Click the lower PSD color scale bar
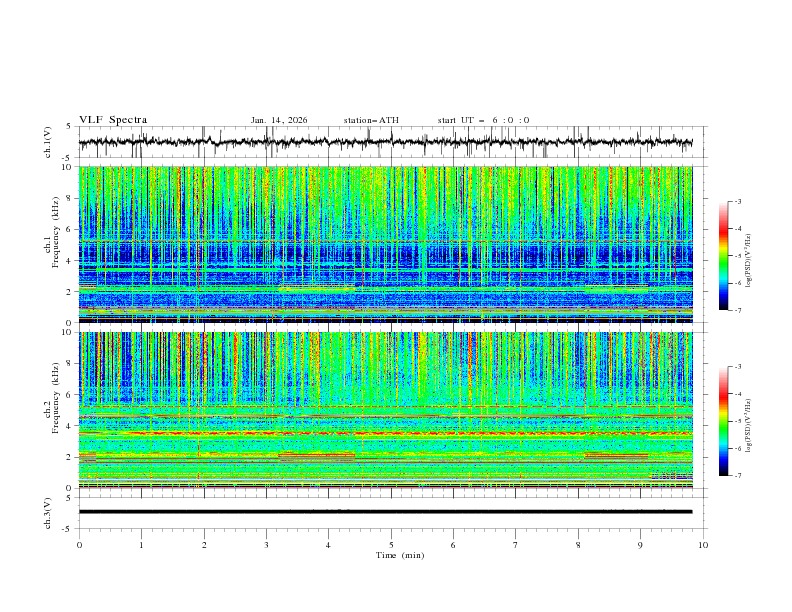The width and height of the screenshot is (792, 612). click(723, 421)
